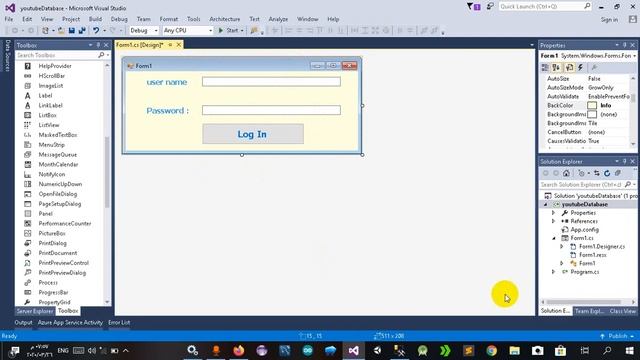Click the Save toolbar icon
640x360 pixels.
[x=72, y=31]
